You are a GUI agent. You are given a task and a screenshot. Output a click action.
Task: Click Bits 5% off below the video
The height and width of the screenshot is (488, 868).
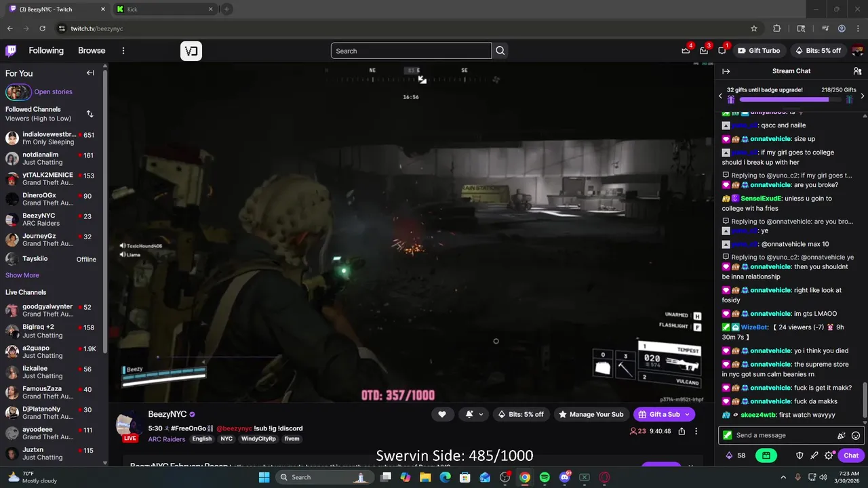(x=521, y=414)
